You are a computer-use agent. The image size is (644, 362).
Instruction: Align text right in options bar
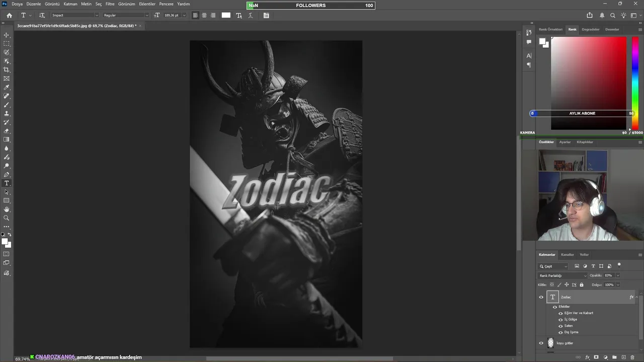(x=213, y=15)
